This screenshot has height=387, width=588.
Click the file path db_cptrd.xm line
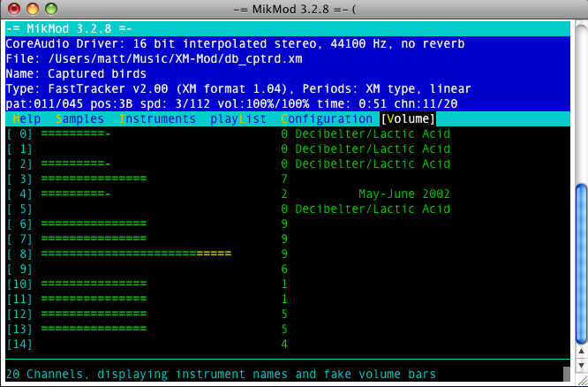click(x=154, y=59)
